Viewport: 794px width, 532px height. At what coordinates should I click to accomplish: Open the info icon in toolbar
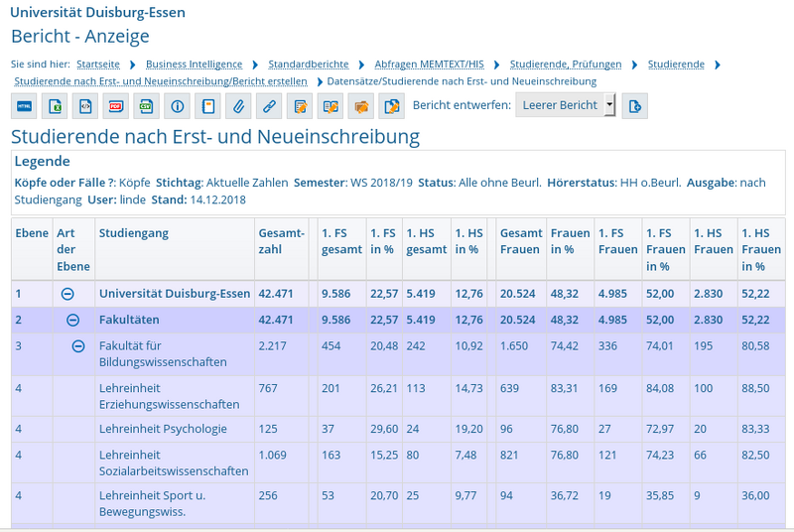[x=178, y=106]
